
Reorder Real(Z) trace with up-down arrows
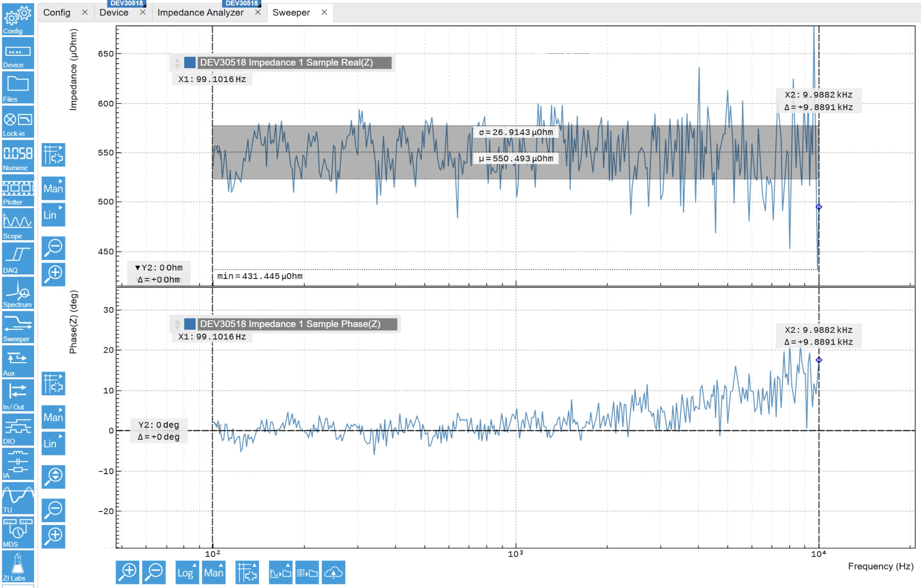point(177,62)
